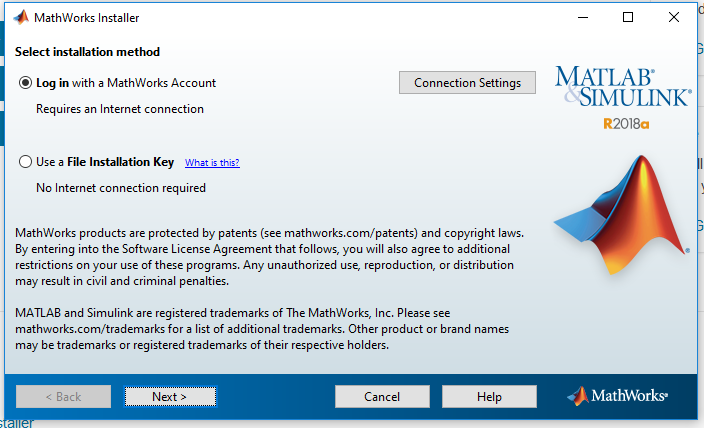The height and width of the screenshot is (428, 704).
Task: Select the Use a File Installation Key radio button
Action: [x=25, y=162]
